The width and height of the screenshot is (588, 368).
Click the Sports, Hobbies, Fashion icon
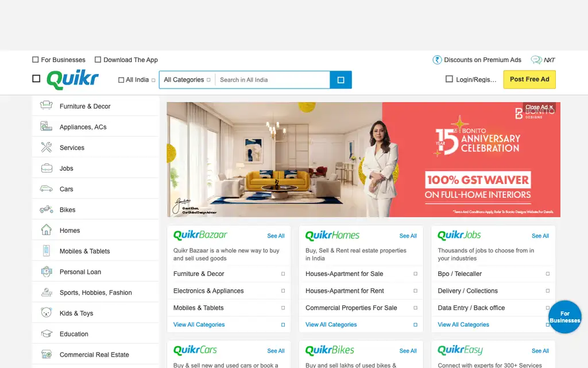(x=47, y=292)
